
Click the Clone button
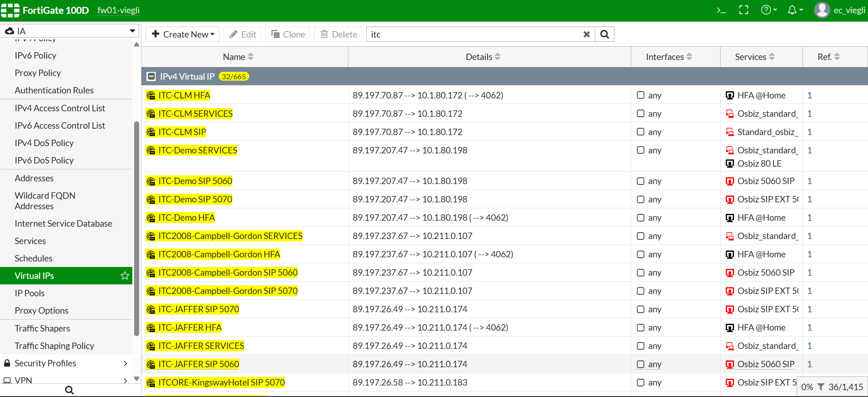point(288,34)
